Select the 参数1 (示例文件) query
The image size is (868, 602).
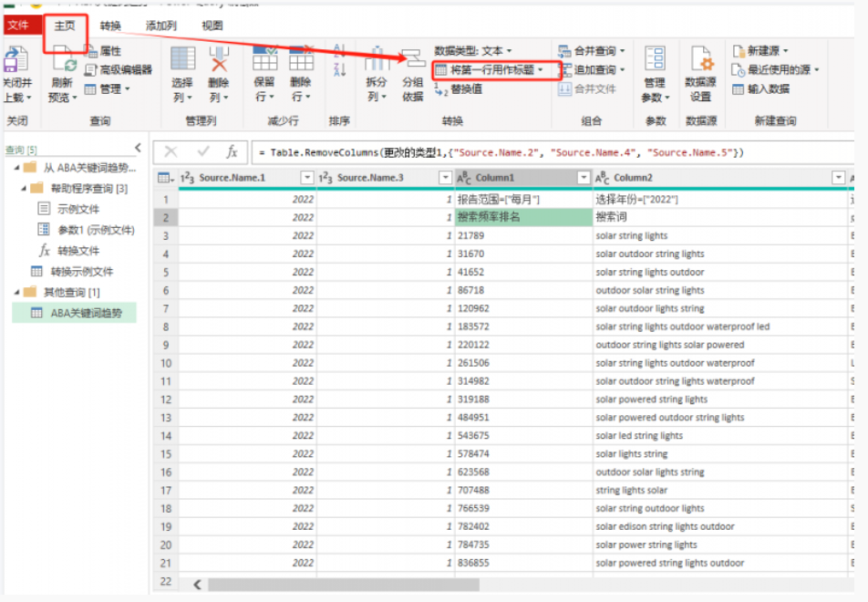(87, 231)
